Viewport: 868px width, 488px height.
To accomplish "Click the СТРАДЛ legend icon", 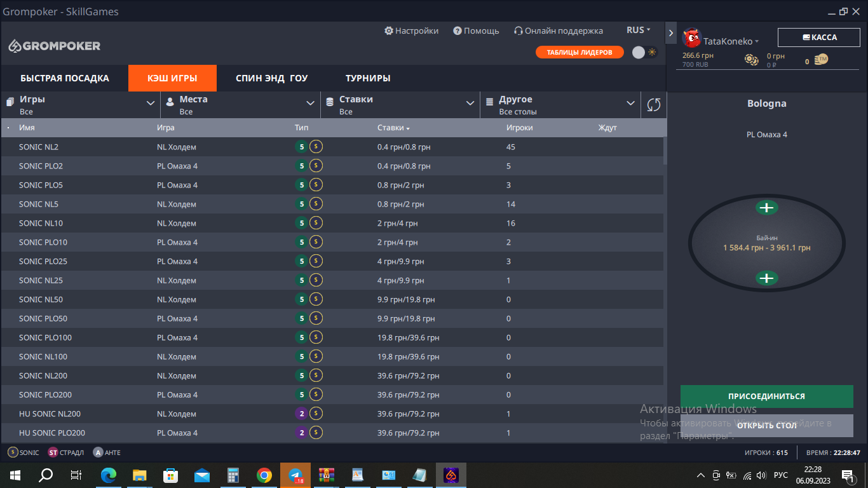I will [x=53, y=452].
